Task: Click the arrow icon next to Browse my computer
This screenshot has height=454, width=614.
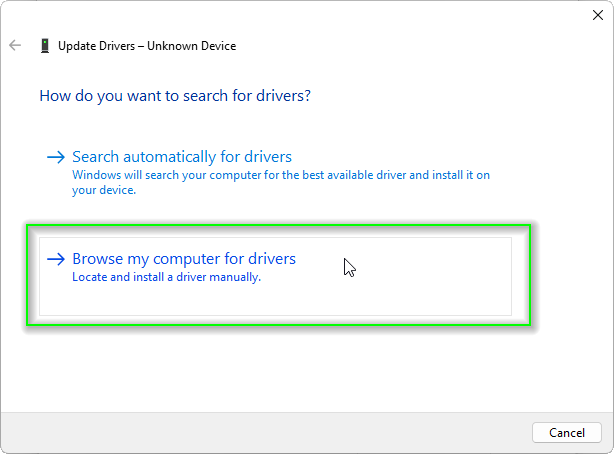Action: coord(56,259)
